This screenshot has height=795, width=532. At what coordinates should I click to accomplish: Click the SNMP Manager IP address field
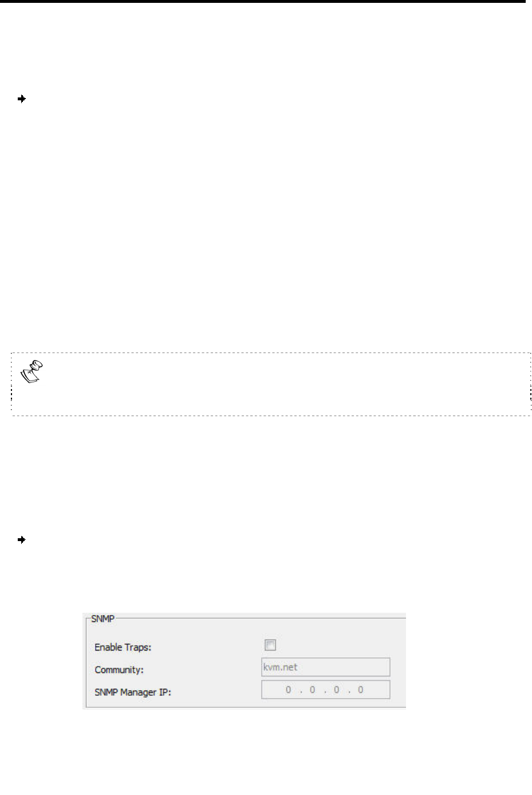tap(326, 690)
